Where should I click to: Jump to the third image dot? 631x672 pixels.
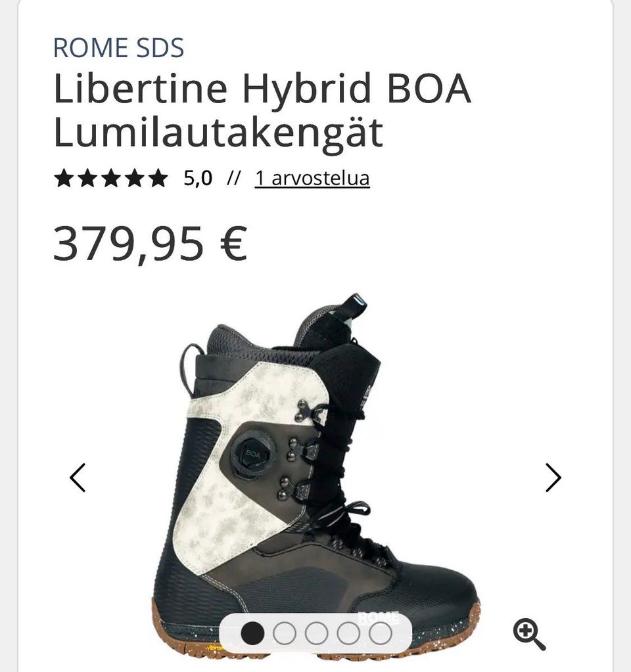(317, 633)
